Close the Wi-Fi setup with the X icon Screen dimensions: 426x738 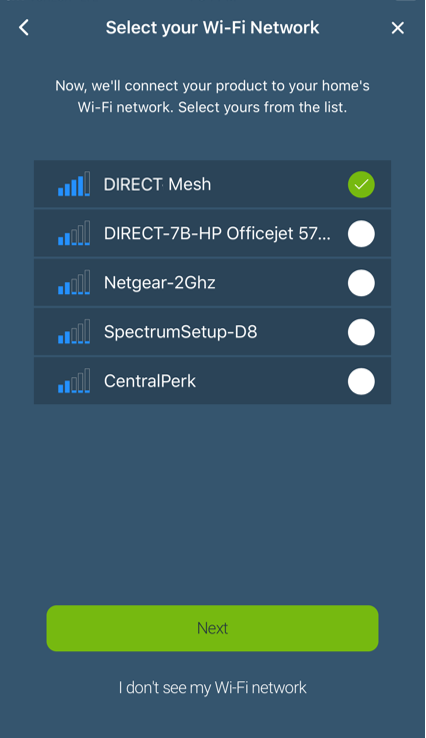point(398,28)
